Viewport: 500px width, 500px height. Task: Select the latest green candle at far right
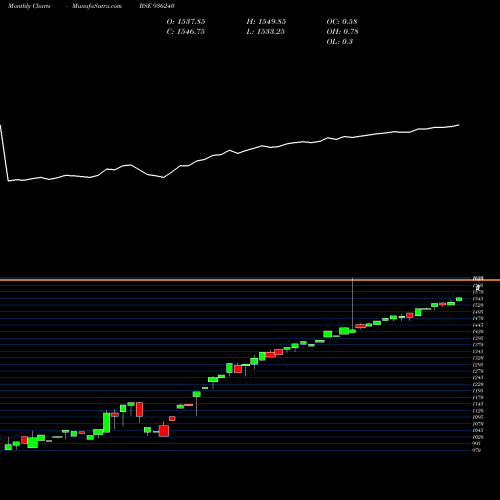[x=459, y=299]
